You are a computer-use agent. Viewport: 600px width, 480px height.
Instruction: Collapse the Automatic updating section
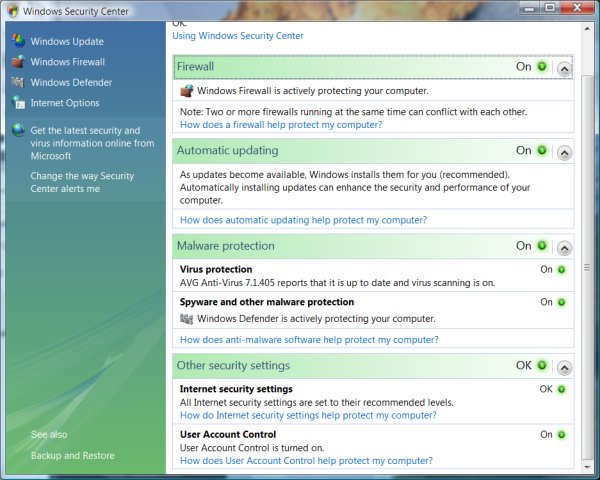pyautogui.click(x=564, y=153)
